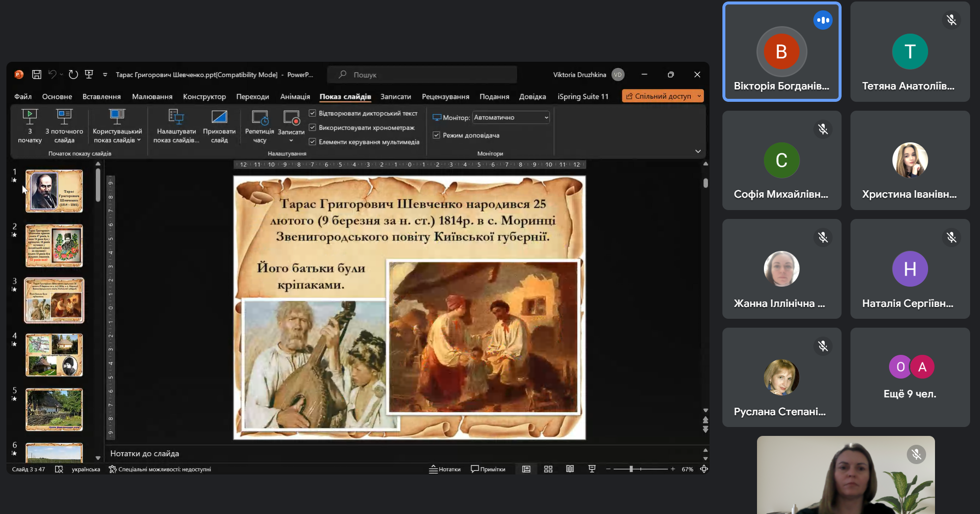The width and height of the screenshot is (980, 514).
Task: Click the українська language indicator
Action: click(x=86, y=469)
